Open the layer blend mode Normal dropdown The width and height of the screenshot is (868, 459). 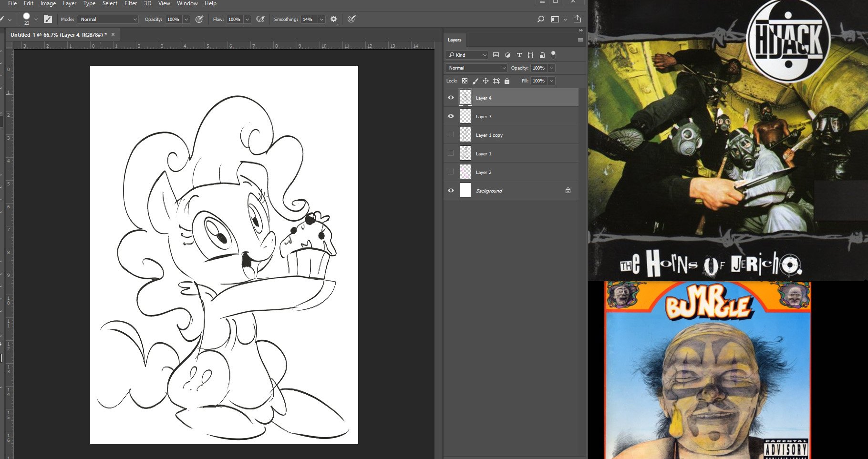[x=476, y=68]
